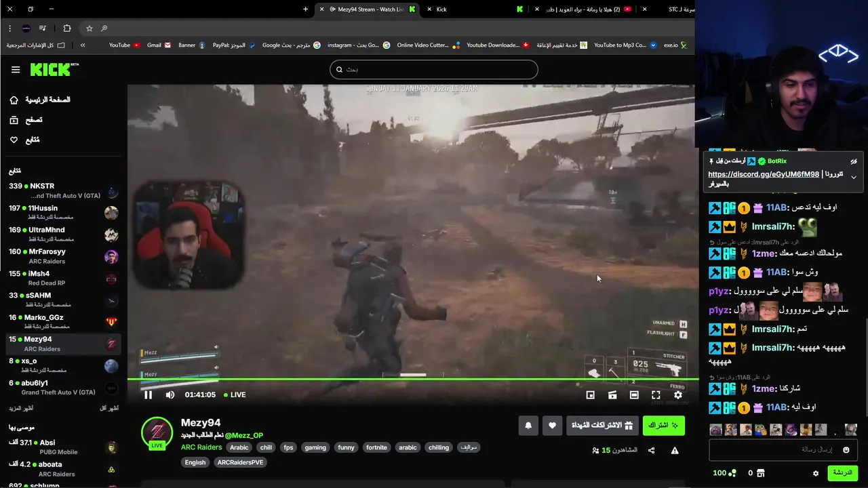The width and height of the screenshot is (868, 488).
Task: Open channel points balance 100
Action: pyautogui.click(x=724, y=473)
